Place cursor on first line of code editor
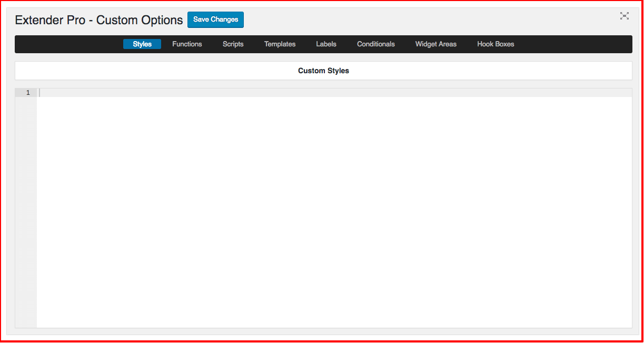The image size is (644, 343). pos(316,93)
